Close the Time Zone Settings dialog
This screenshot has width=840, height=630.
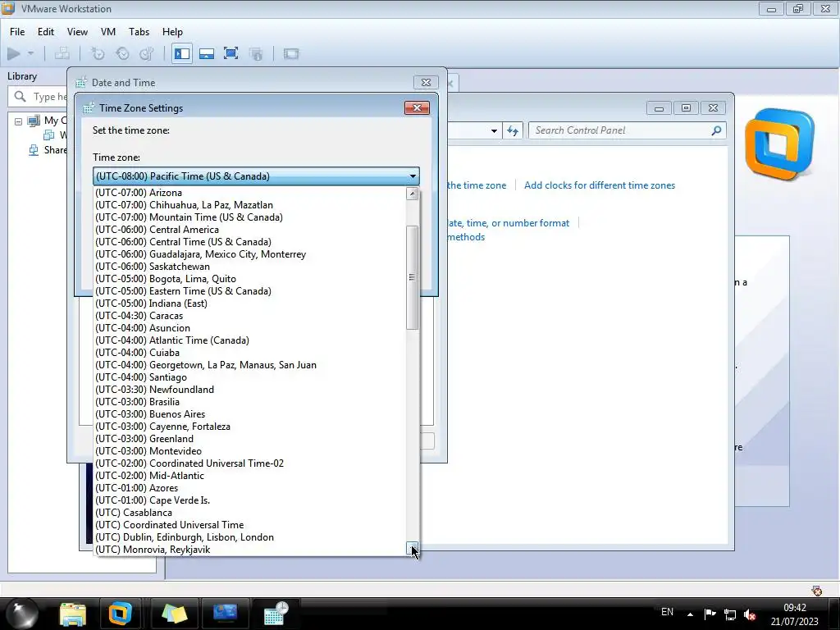417,107
